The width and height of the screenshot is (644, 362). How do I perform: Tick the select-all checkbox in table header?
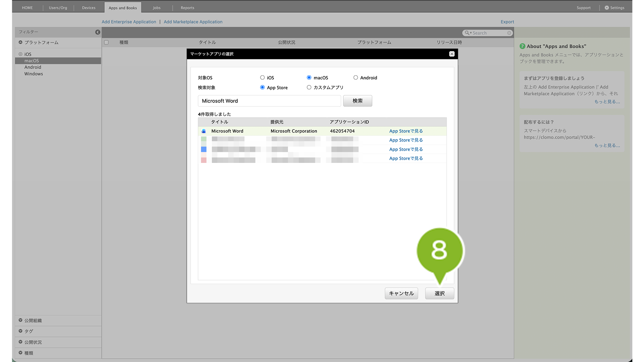pos(106,42)
